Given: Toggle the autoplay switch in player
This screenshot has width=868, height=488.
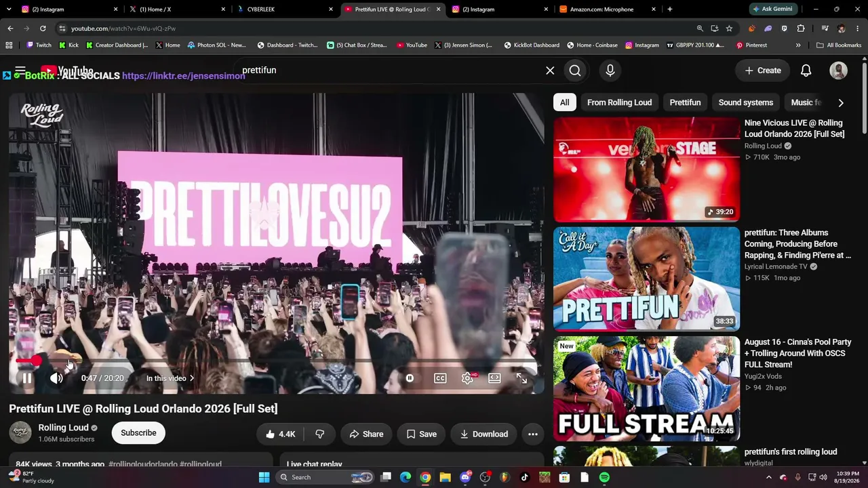Looking at the screenshot, I should coord(410,378).
